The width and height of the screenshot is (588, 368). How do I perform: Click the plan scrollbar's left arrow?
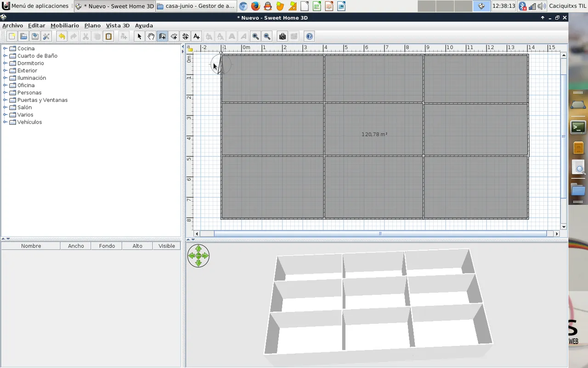coord(197,234)
